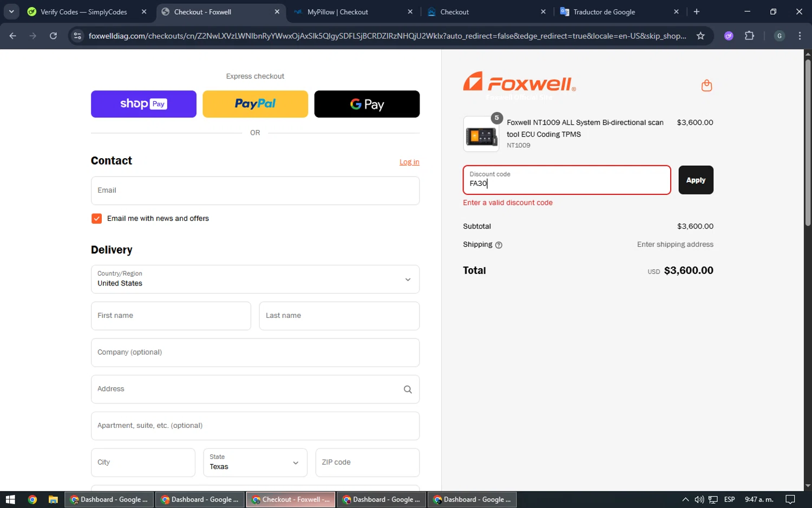Click the scrollbar down arrow
Viewport: 812px width, 508px height.
point(808,486)
